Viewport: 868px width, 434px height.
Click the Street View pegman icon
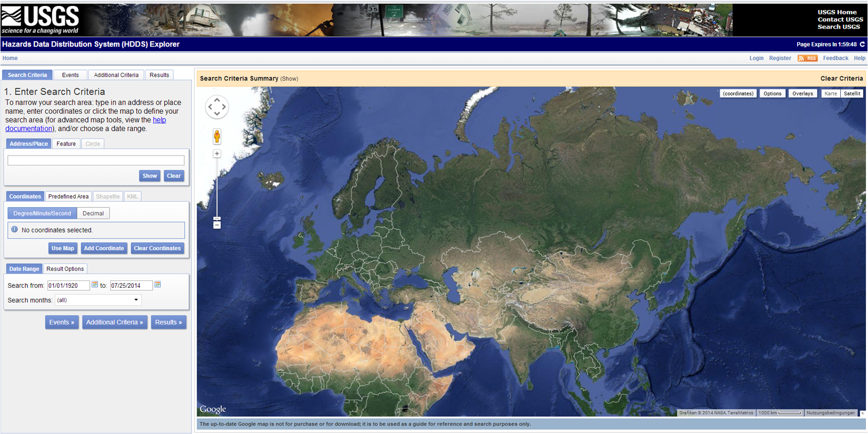click(217, 136)
